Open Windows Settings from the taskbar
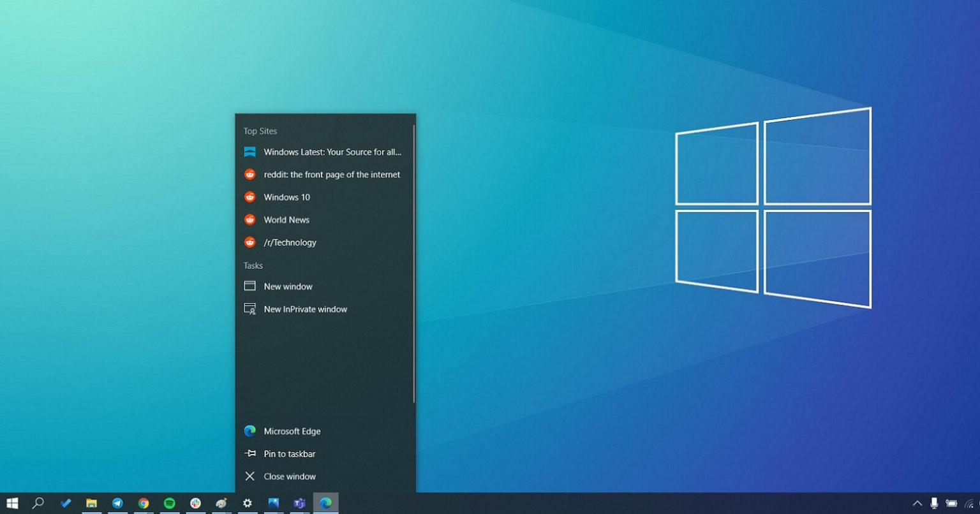 [x=248, y=503]
